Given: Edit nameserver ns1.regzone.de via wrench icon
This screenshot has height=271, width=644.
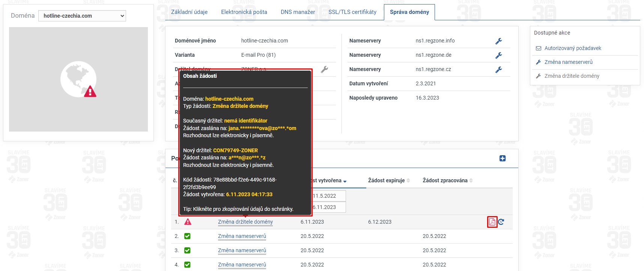Looking at the screenshot, I should tap(498, 55).
